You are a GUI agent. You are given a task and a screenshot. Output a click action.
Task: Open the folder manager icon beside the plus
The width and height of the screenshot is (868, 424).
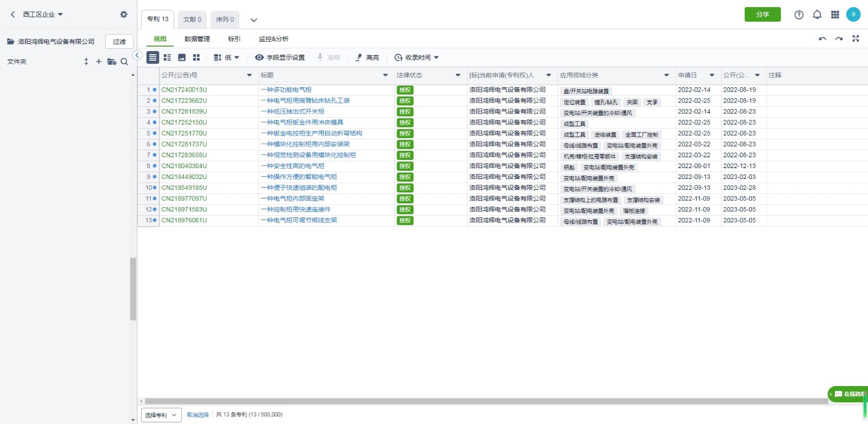click(x=112, y=62)
